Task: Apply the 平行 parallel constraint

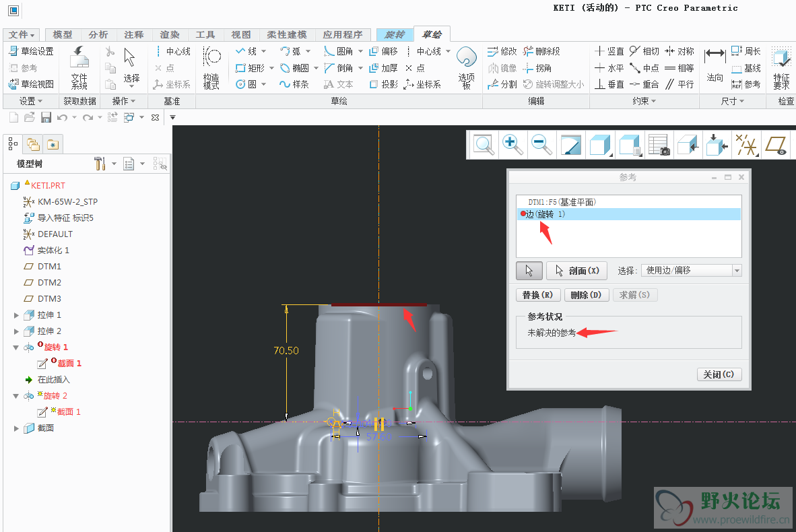Action: (x=679, y=84)
